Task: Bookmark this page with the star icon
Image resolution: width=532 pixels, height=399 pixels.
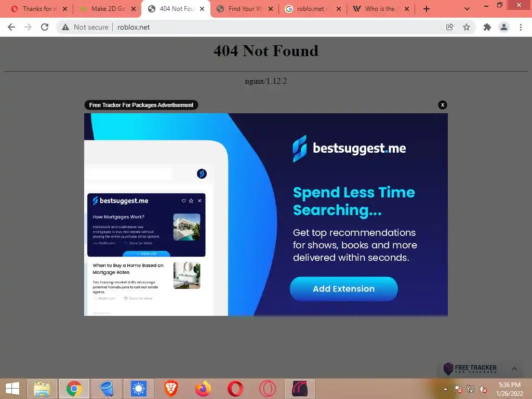Action: [x=467, y=27]
